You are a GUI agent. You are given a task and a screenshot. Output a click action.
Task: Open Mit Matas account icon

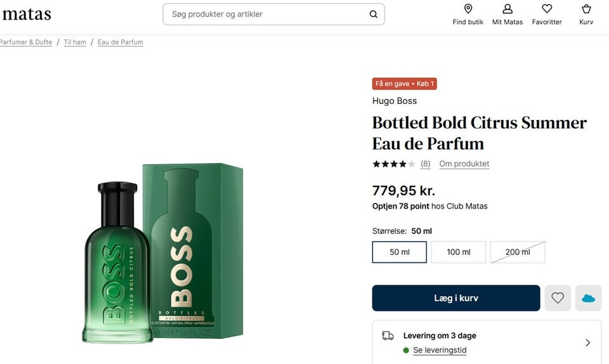click(x=507, y=9)
